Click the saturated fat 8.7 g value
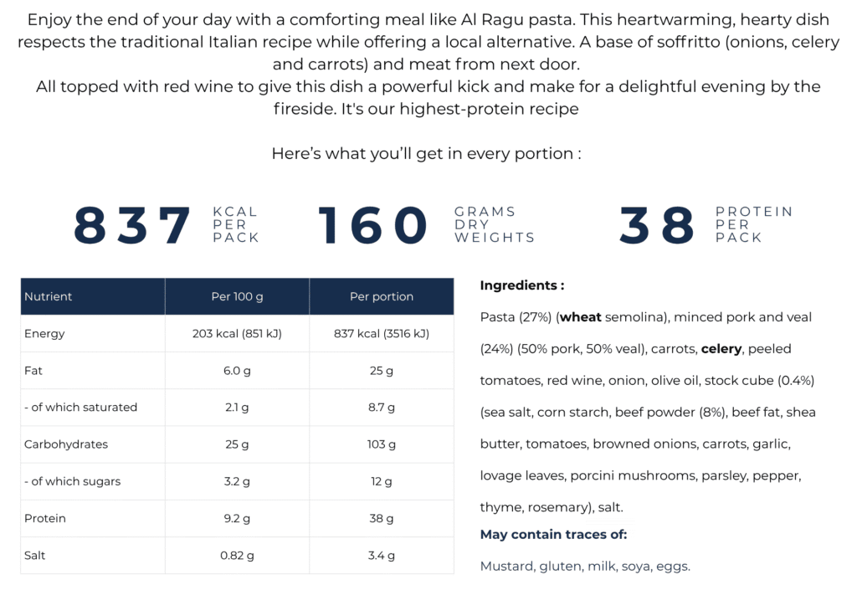Viewport: 857px width, 616px height. coord(382,408)
